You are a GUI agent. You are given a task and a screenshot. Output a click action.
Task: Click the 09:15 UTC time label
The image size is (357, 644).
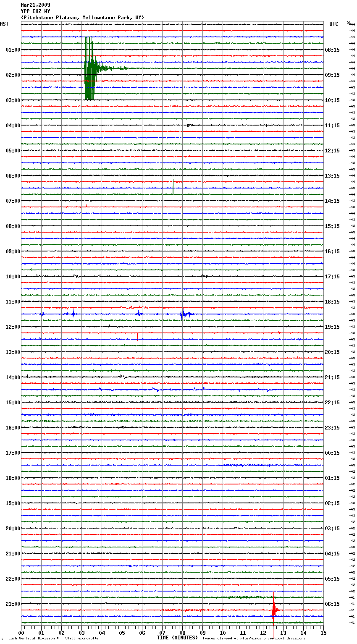(332, 75)
